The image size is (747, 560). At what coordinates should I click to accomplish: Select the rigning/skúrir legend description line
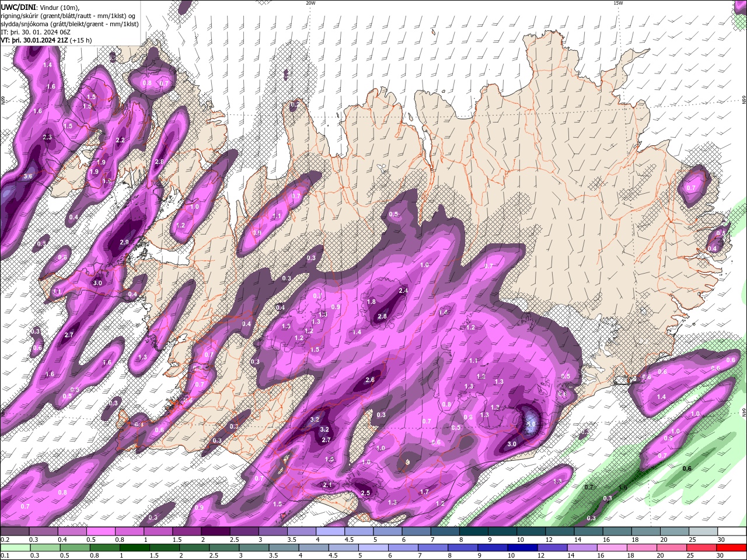(68, 15)
